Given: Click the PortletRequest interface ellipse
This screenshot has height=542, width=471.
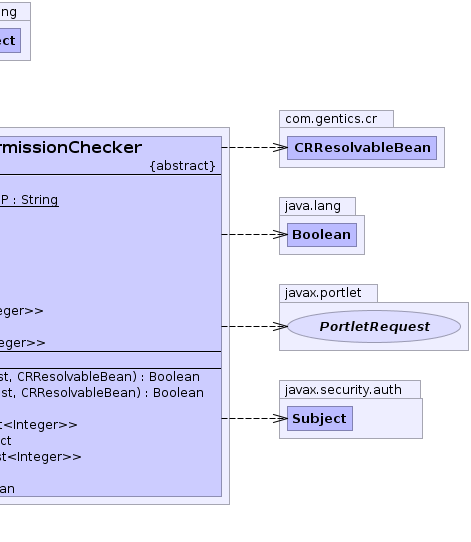Looking at the screenshot, I should pos(374,326).
